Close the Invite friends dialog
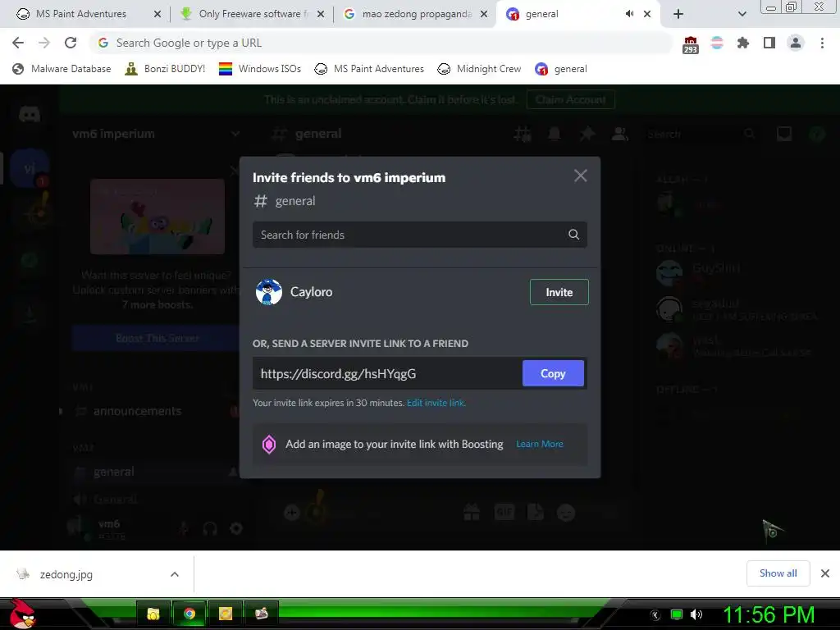 coord(580,176)
